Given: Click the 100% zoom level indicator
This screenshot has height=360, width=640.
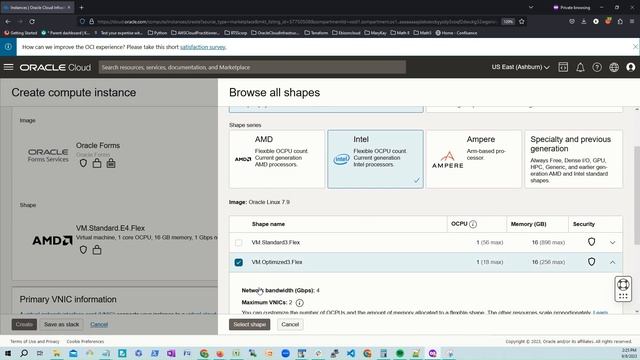Looking at the screenshot, I should tap(508, 21).
